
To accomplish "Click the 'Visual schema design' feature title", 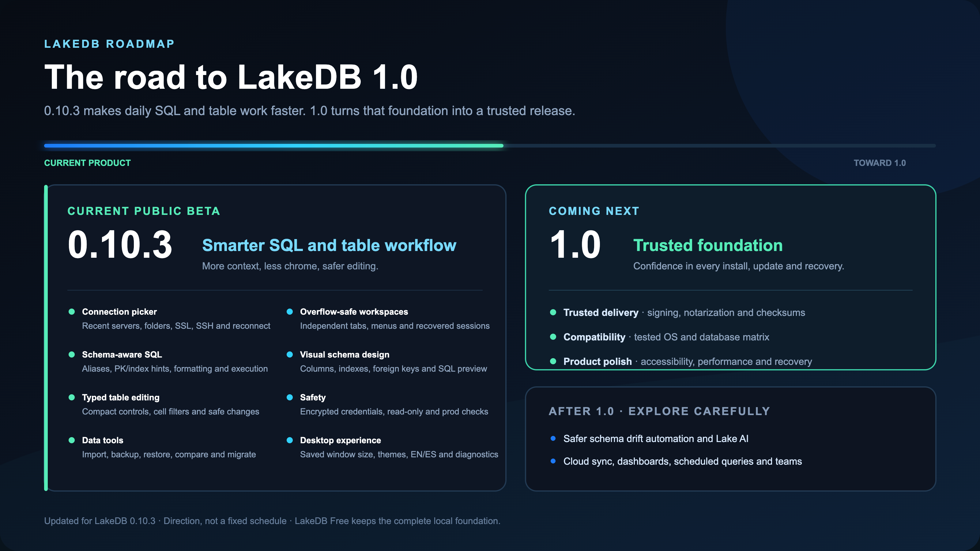I will click(x=344, y=354).
